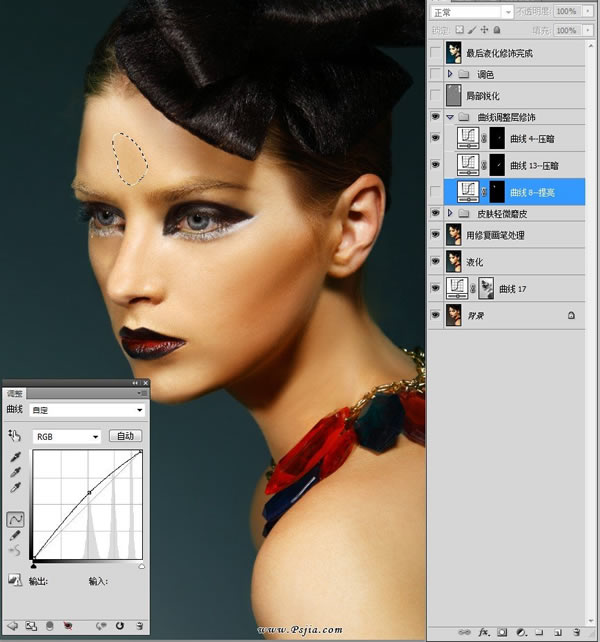This screenshot has width=600, height=642.
Task: Click view previous state icon
Action: [x=101, y=626]
